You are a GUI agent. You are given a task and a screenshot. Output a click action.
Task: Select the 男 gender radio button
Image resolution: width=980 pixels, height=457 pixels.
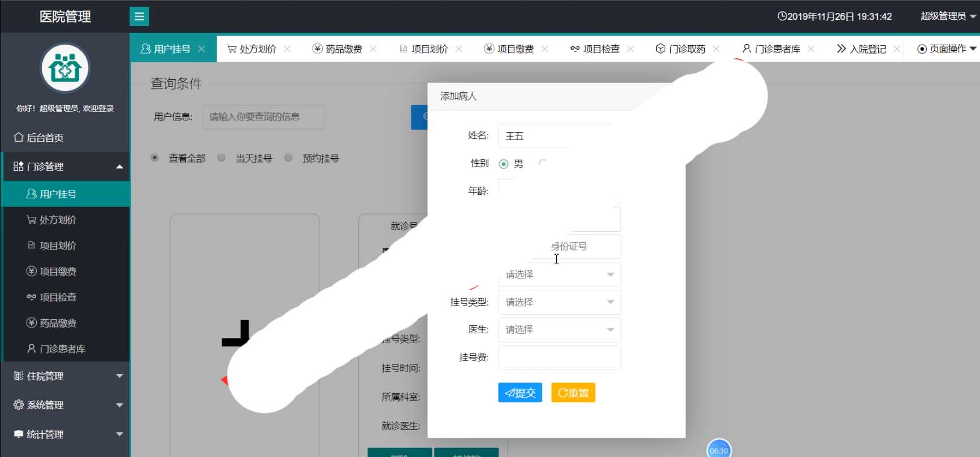point(504,164)
